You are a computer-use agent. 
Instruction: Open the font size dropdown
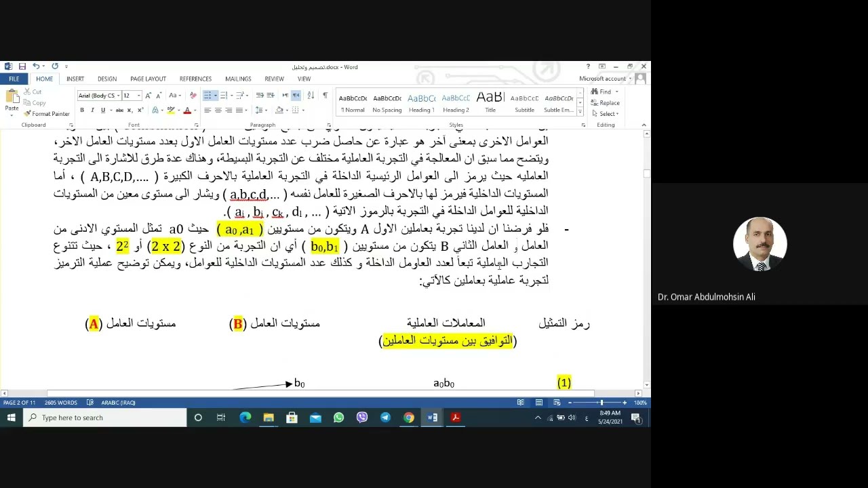coord(138,96)
